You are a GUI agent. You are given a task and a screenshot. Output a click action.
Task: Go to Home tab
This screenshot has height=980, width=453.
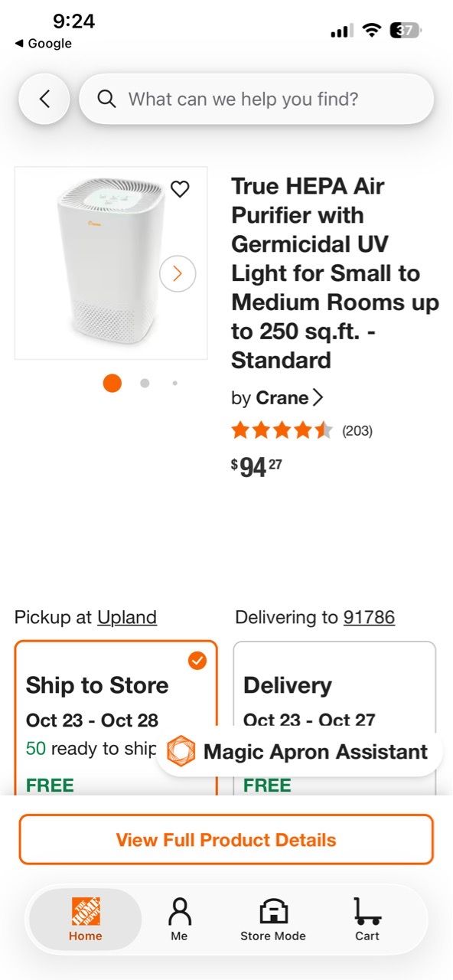click(x=85, y=920)
